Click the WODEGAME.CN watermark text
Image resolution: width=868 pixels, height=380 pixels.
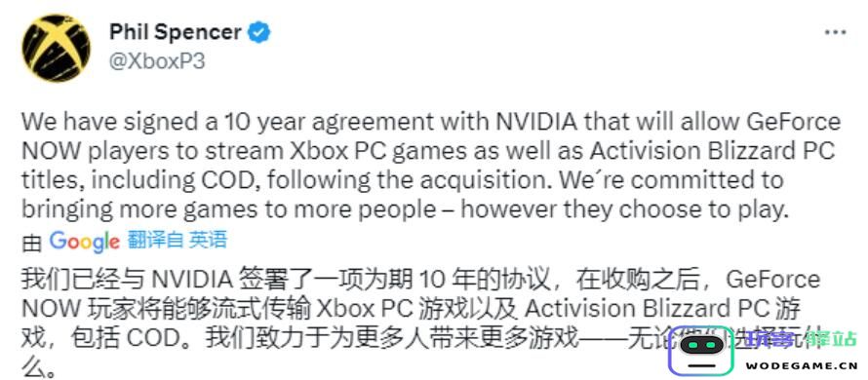tap(801, 365)
